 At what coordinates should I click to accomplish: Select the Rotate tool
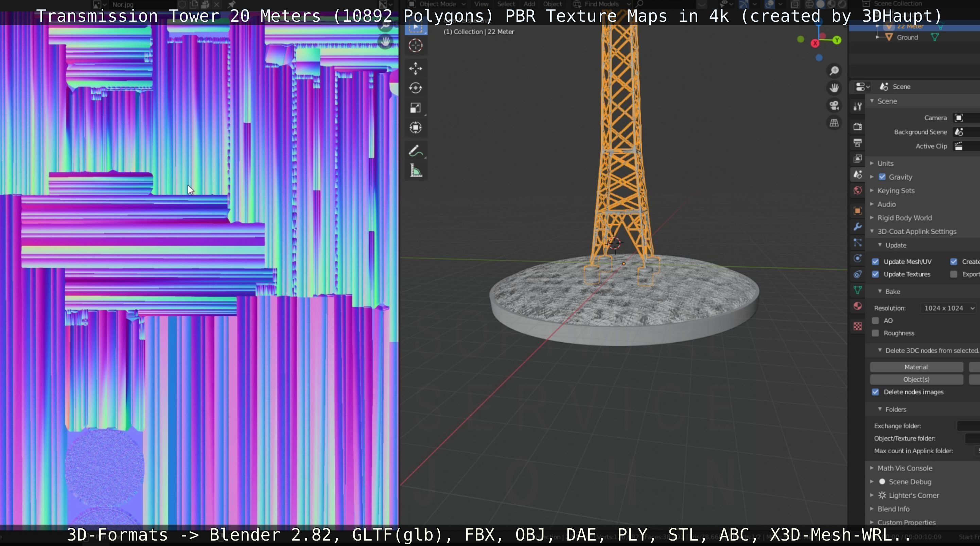coord(416,88)
